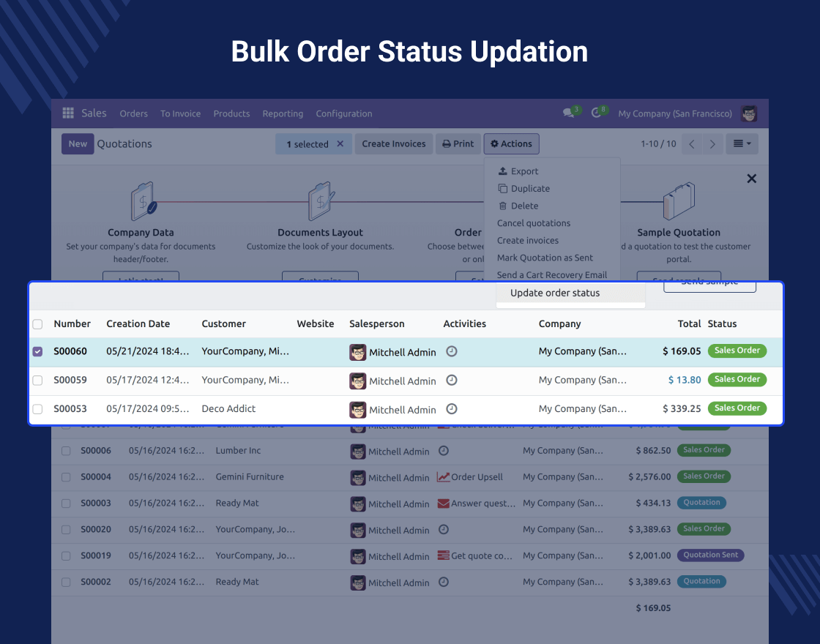This screenshot has height=644, width=820.
Task: Click Order Upsell activity icon for S00004
Action: pos(444,476)
